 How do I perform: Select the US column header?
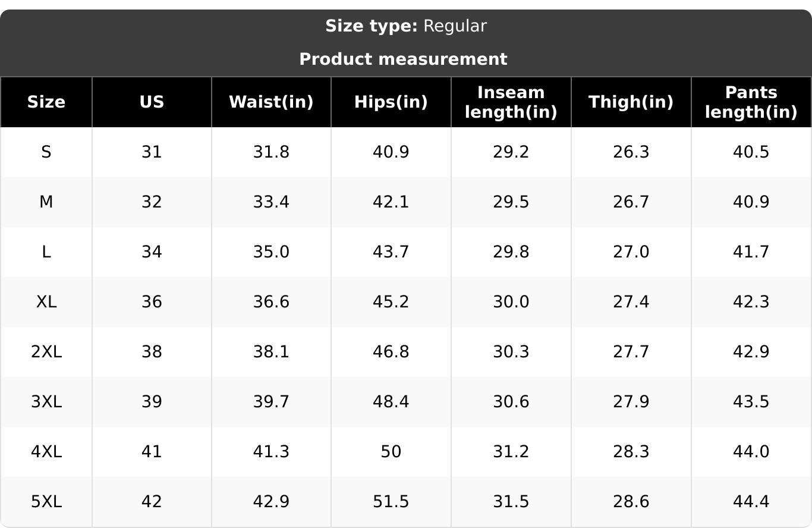click(152, 102)
